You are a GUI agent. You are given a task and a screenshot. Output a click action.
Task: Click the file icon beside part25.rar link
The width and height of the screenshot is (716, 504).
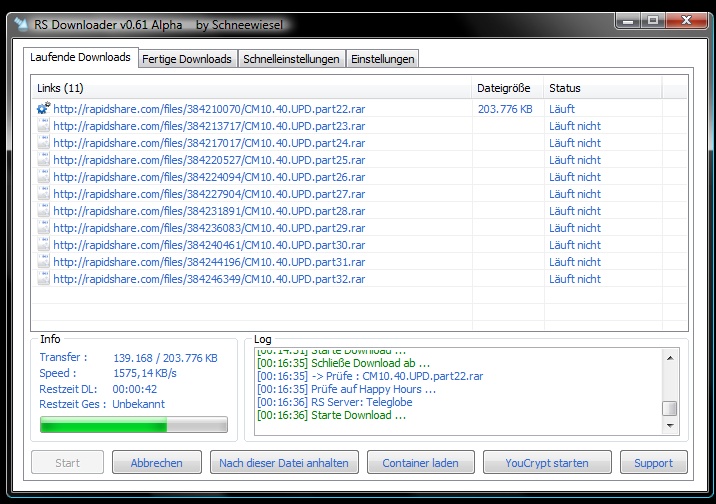43,159
